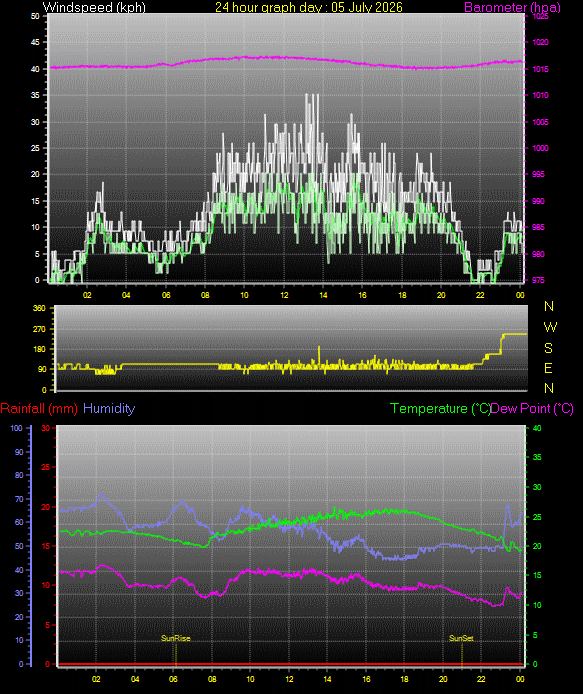Viewport: 583px width, 694px height.
Task: Click the Rainfall (mm) legend label
Action: click(39, 409)
